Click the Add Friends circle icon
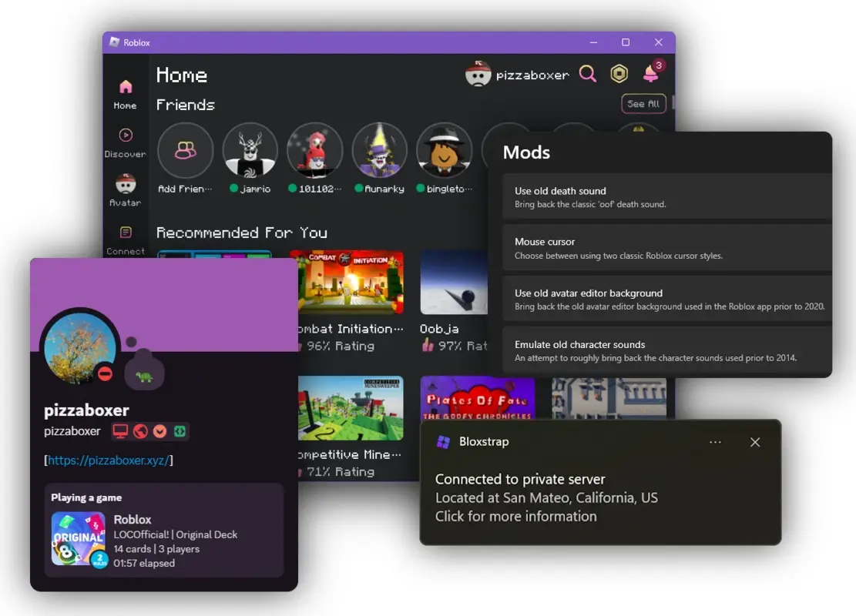The height and width of the screenshot is (616, 856). tap(185, 151)
